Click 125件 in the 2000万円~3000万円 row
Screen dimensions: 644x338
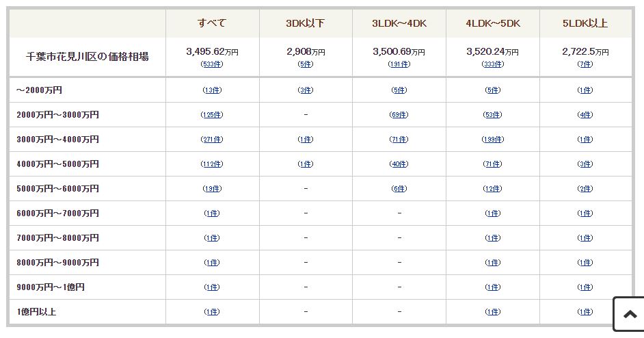pos(212,115)
